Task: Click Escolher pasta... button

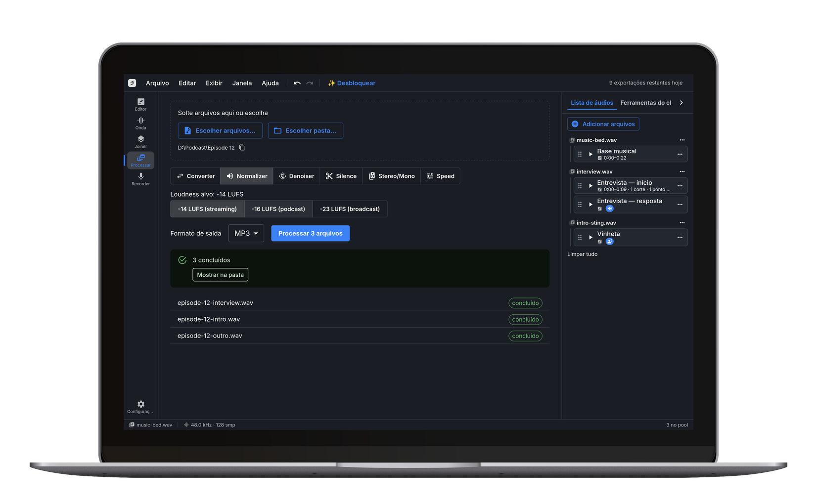Action: (306, 130)
